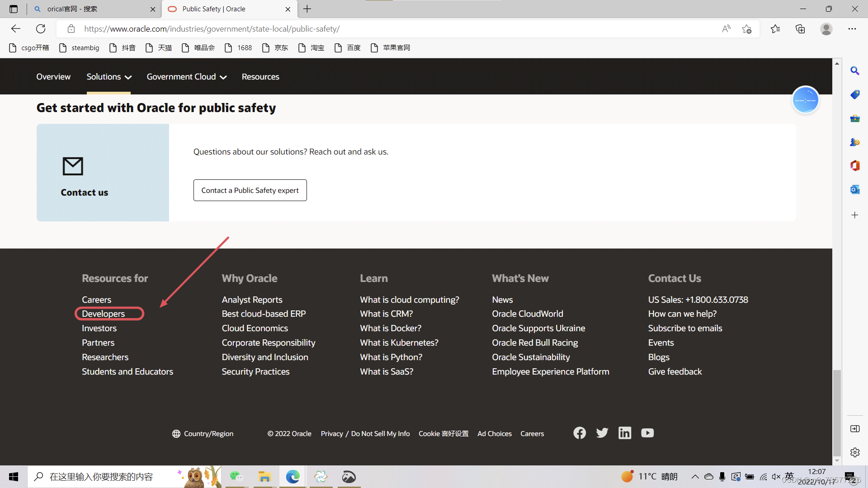868x488 pixels.
Task: Open the What is Kubernetes? link
Action: [399, 343]
